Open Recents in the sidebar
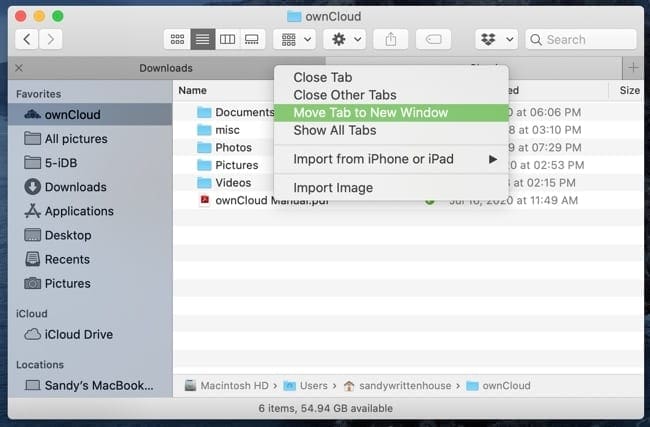The width and height of the screenshot is (650, 427). point(90,259)
